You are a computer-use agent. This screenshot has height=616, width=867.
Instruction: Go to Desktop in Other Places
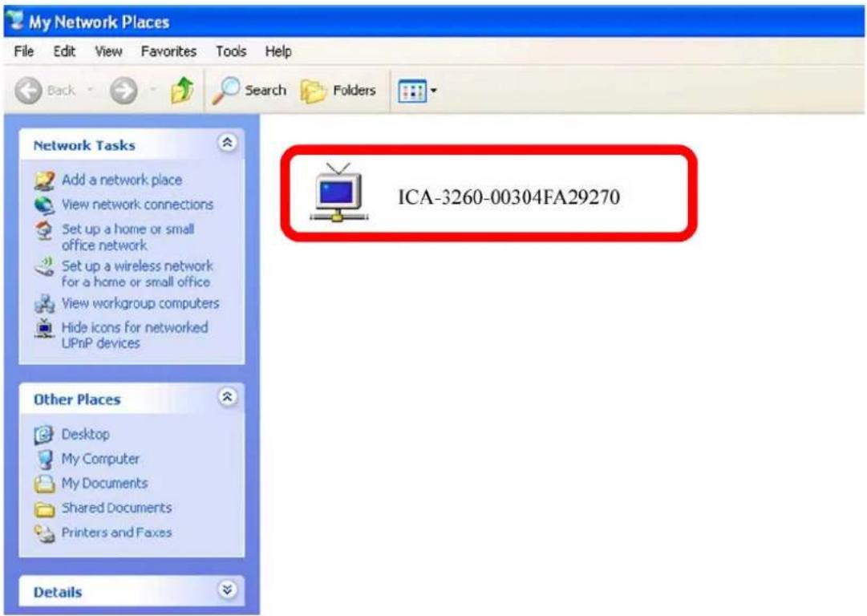pos(85,434)
